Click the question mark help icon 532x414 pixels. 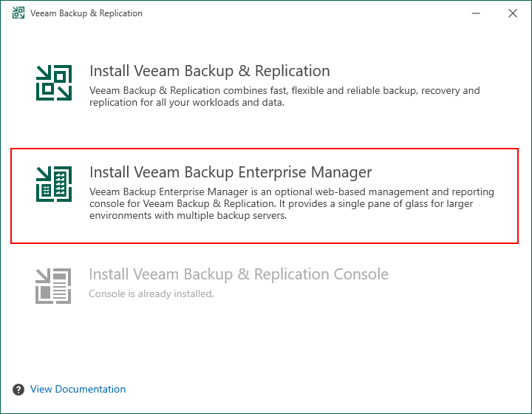(x=18, y=390)
